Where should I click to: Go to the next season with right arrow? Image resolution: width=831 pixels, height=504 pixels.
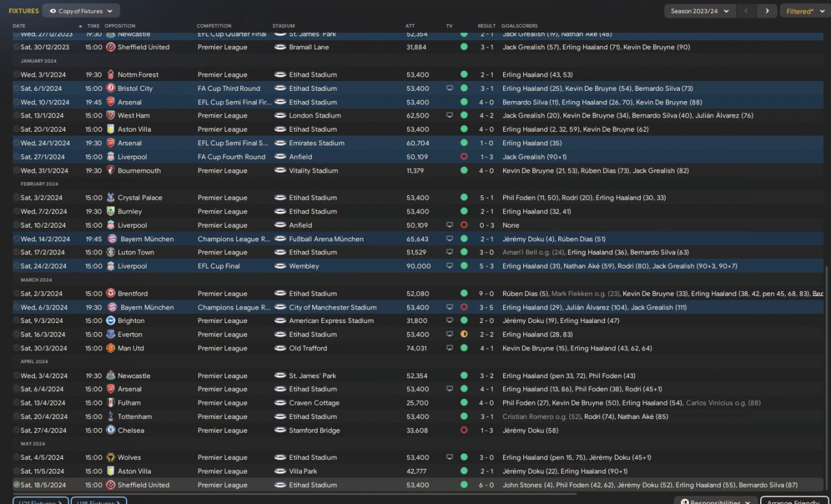[x=767, y=11]
